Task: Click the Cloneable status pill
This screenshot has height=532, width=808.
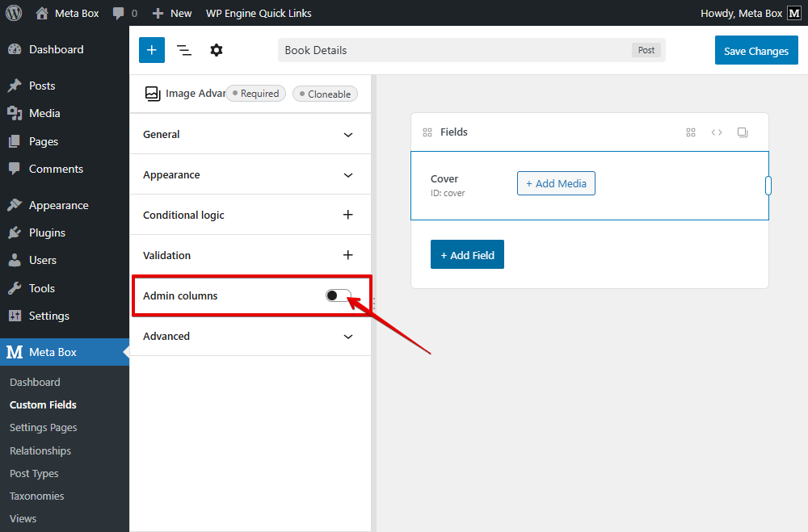Action: pyautogui.click(x=325, y=93)
